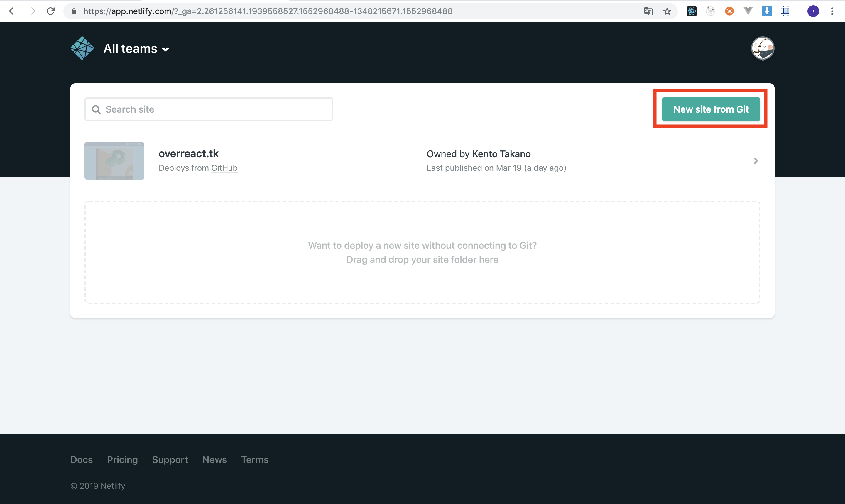
Task: Bookmark the page with star icon
Action: tap(667, 11)
